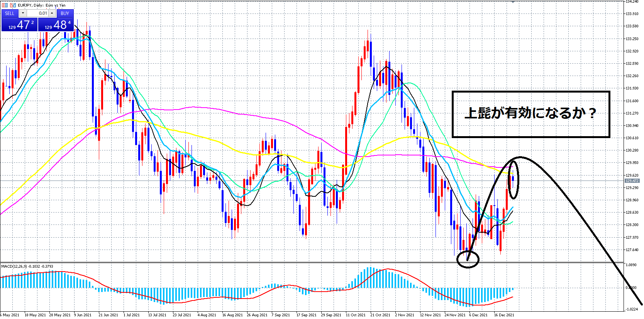Click the sell price 129.47 tile
644x319 pixels.
[x=19, y=25]
